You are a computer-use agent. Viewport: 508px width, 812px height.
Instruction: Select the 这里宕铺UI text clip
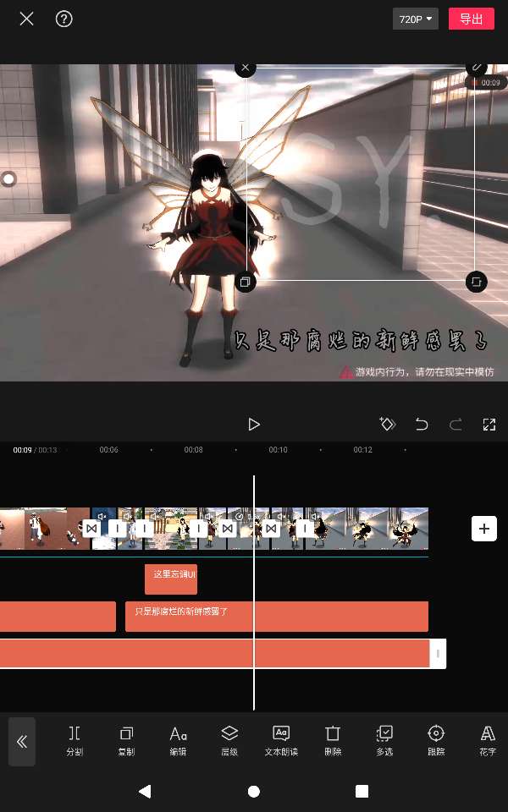click(171, 579)
